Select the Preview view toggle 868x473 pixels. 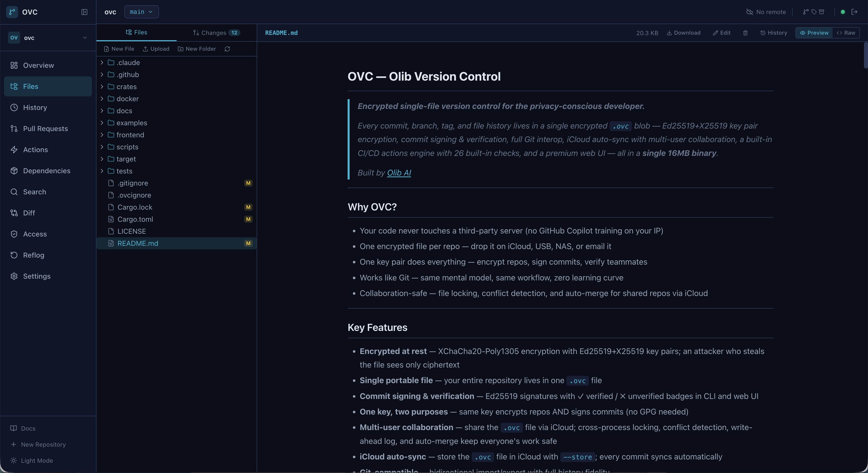[x=814, y=33]
